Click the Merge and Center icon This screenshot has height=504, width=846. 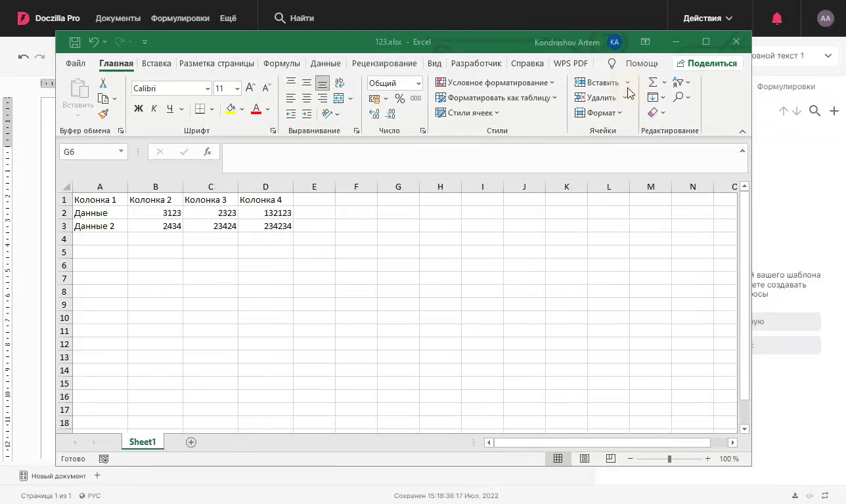(339, 98)
